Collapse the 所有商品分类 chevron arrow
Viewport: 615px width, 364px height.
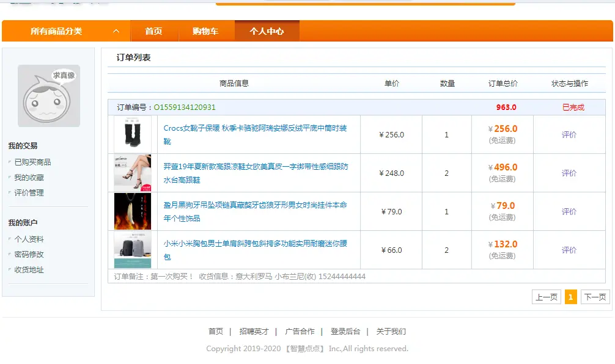click(x=116, y=31)
